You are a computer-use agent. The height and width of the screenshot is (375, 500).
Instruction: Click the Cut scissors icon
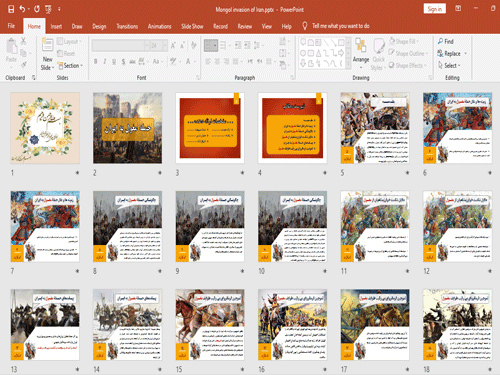tap(23, 41)
